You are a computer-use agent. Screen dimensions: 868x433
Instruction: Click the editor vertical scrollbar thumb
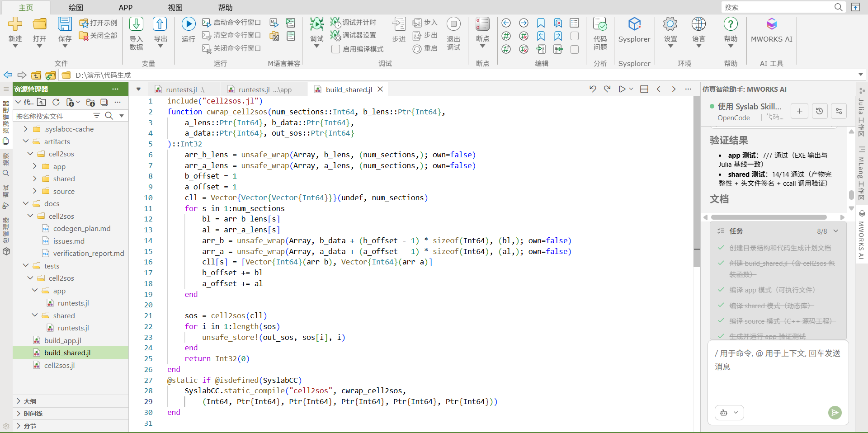pos(697,181)
